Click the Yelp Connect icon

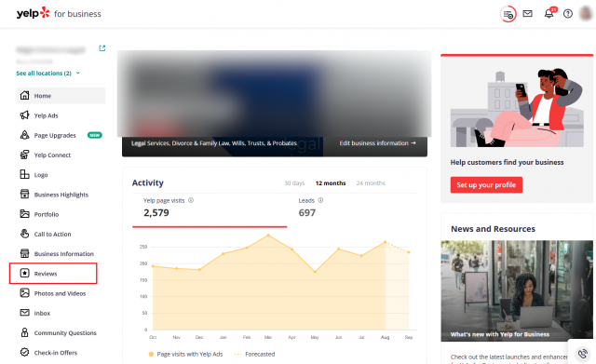point(24,155)
